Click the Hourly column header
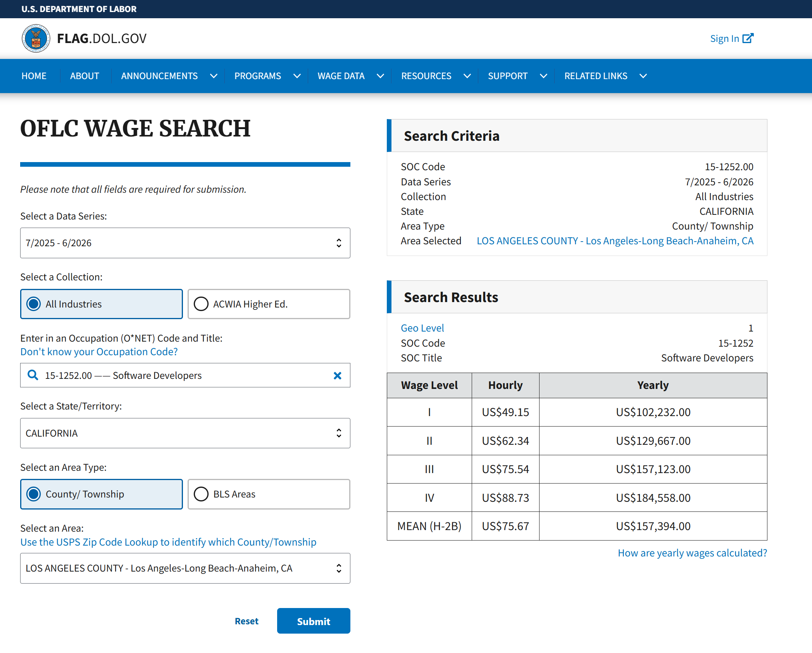812x653 pixels. point(505,385)
